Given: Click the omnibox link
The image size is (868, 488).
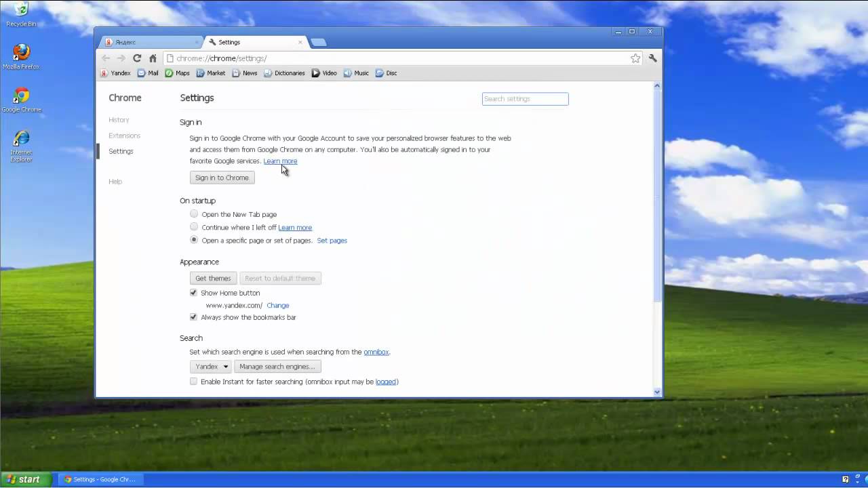Looking at the screenshot, I should pyautogui.click(x=376, y=352).
